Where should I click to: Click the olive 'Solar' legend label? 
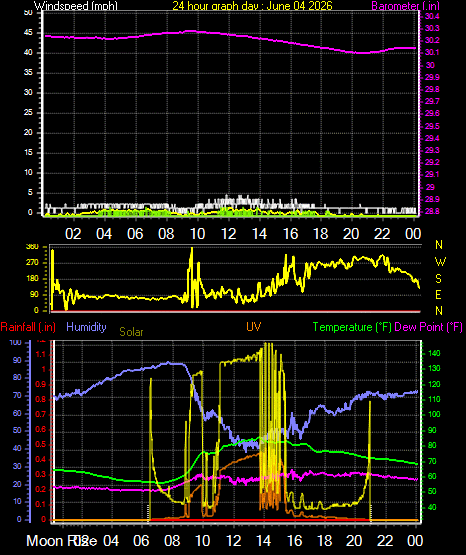pos(131,332)
